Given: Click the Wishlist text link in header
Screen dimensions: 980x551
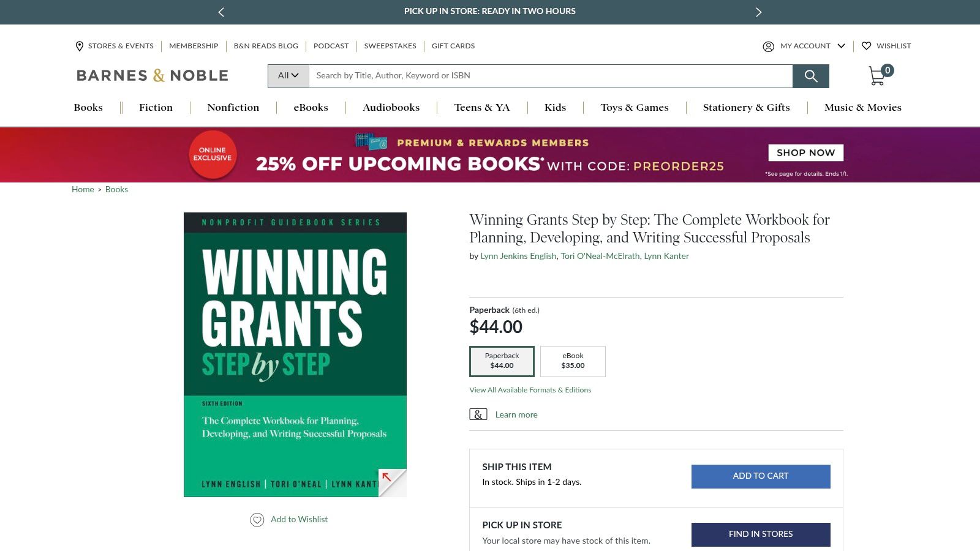Looking at the screenshot, I should click(x=894, y=46).
